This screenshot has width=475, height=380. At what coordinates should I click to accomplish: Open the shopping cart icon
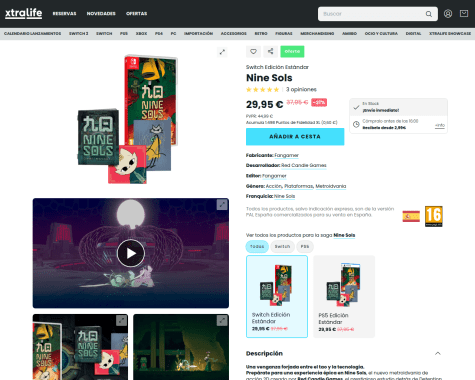point(464,14)
